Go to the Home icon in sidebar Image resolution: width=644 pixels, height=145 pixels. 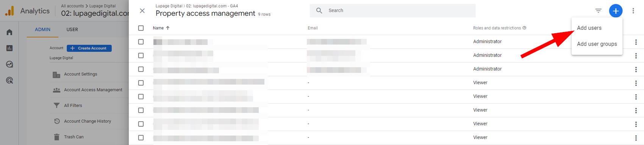(9, 32)
